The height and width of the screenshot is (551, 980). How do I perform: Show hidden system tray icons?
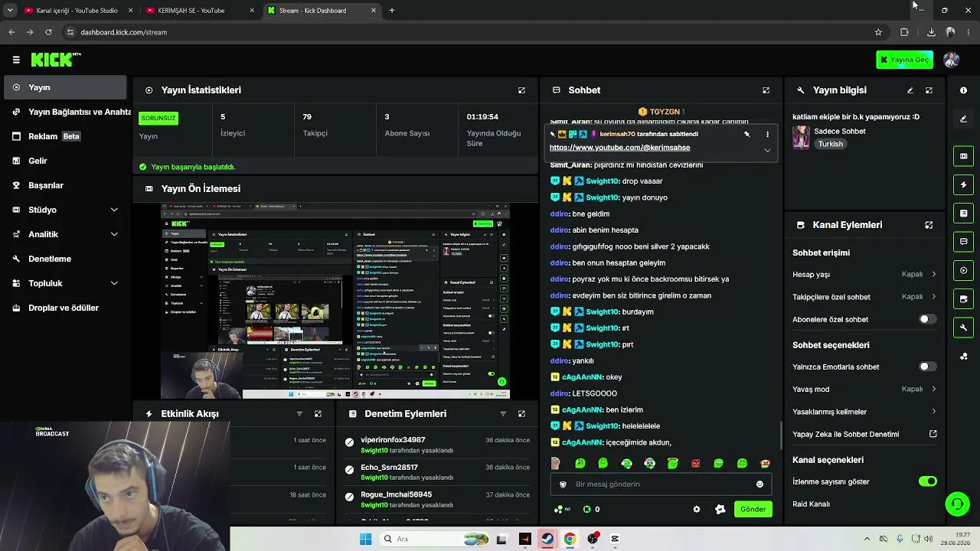(867, 539)
